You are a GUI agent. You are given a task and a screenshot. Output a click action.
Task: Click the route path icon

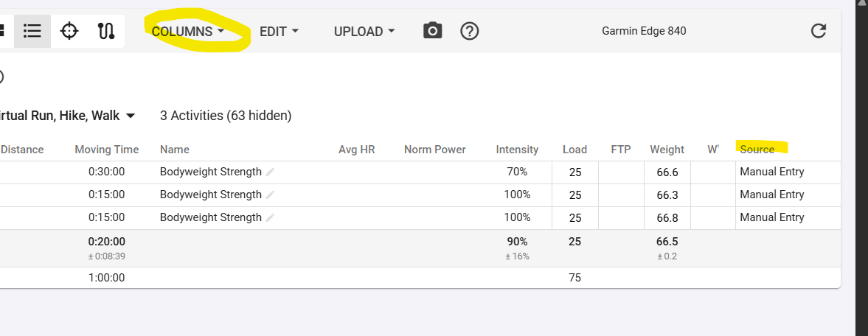(105, 31)
